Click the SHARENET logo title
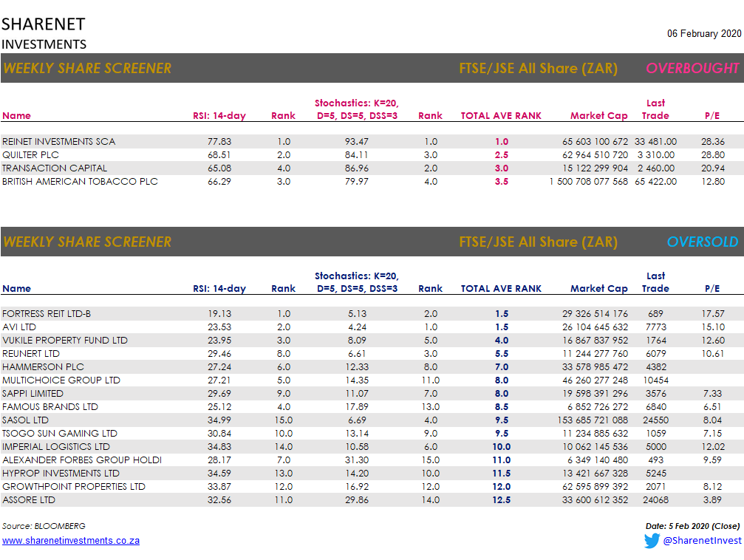744x560 pixels. coord(43,24)
